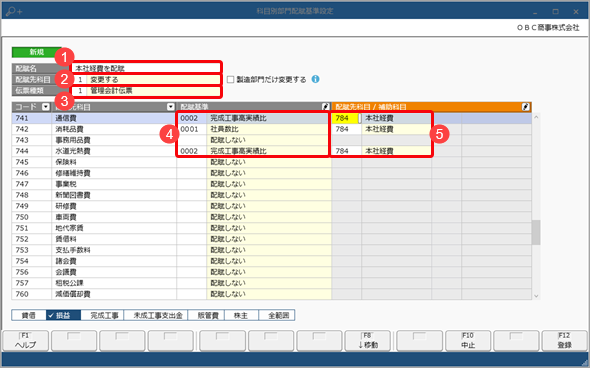Screen dimensions: 590x368
Task: Open the 株主 tab
Action: (242, 315)
